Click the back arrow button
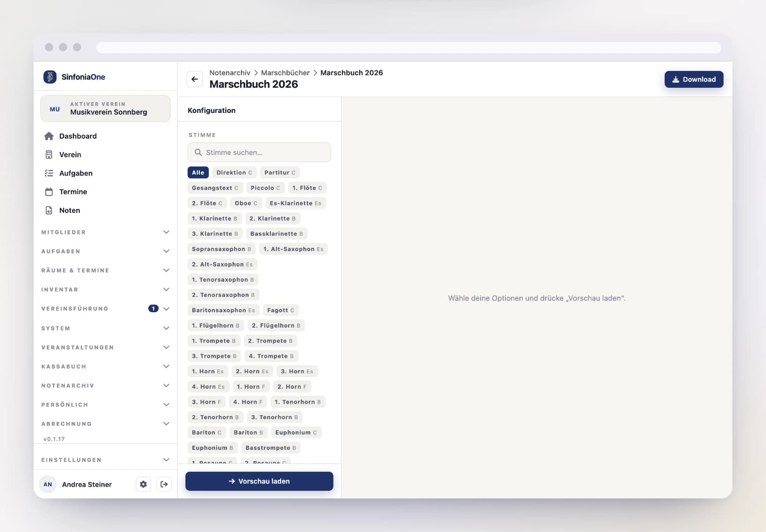The image size is (766, 532). (195, 79)
